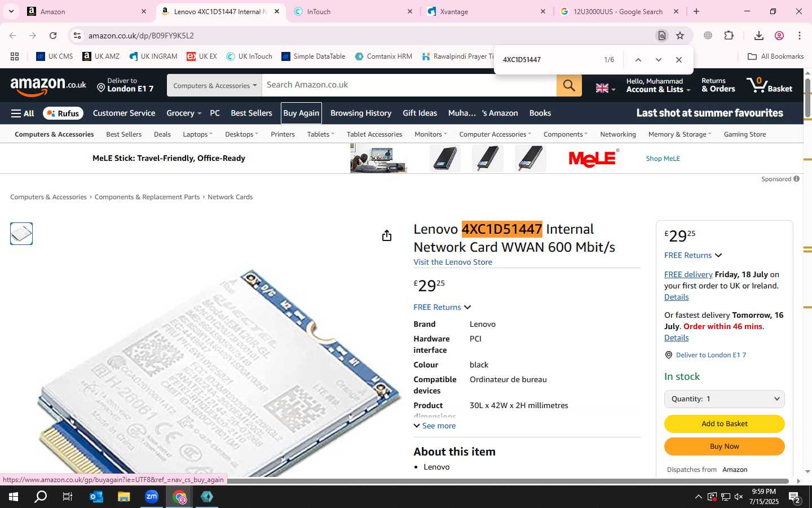Open the Computers & Accessories search category dropdown
Viewport: 812px width, 508px height.
[x=214, y=85]
